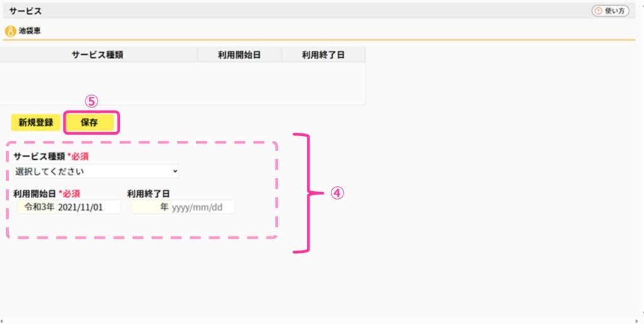
Task: Click the 利用終了日 column header
Action: [323, 55]
